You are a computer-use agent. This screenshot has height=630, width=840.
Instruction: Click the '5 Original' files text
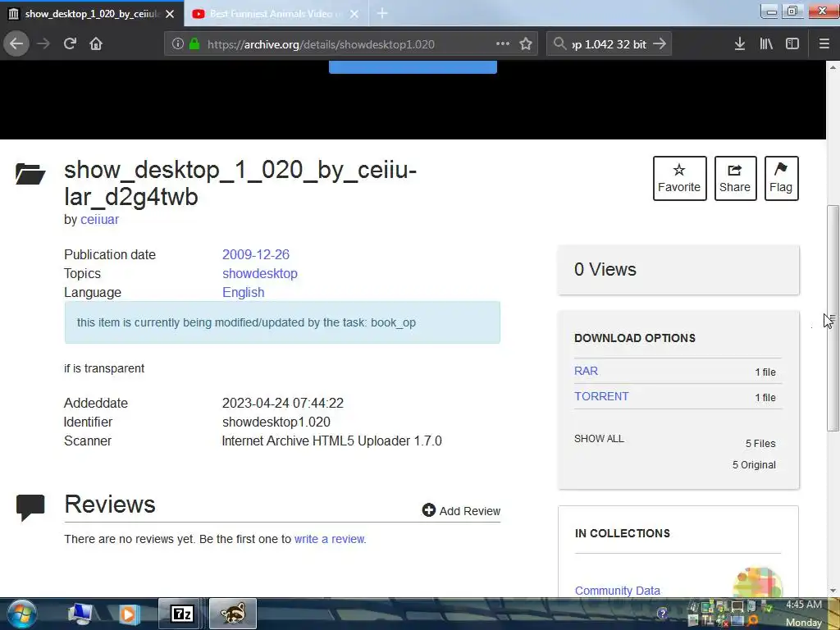[x=754, y=465]
